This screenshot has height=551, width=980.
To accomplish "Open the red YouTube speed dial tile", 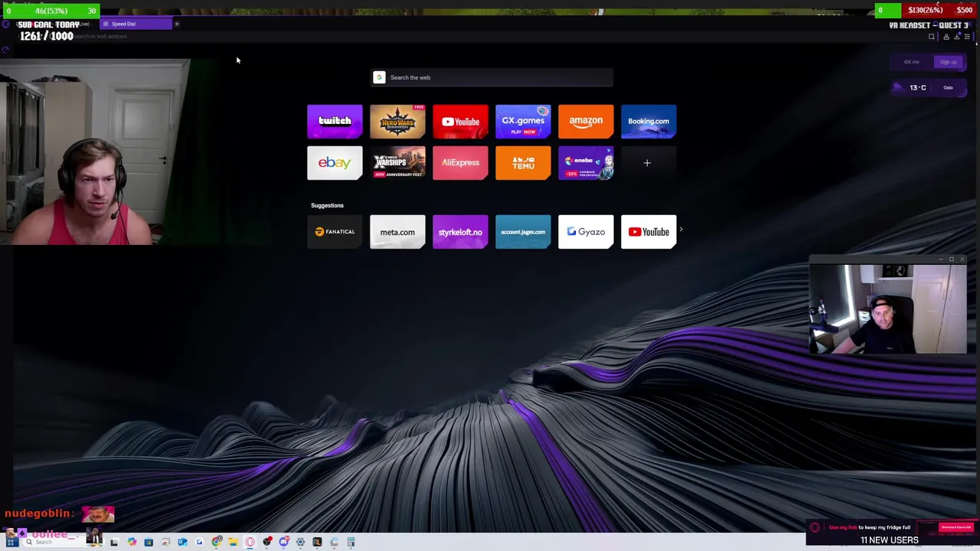I will point(460,121).
